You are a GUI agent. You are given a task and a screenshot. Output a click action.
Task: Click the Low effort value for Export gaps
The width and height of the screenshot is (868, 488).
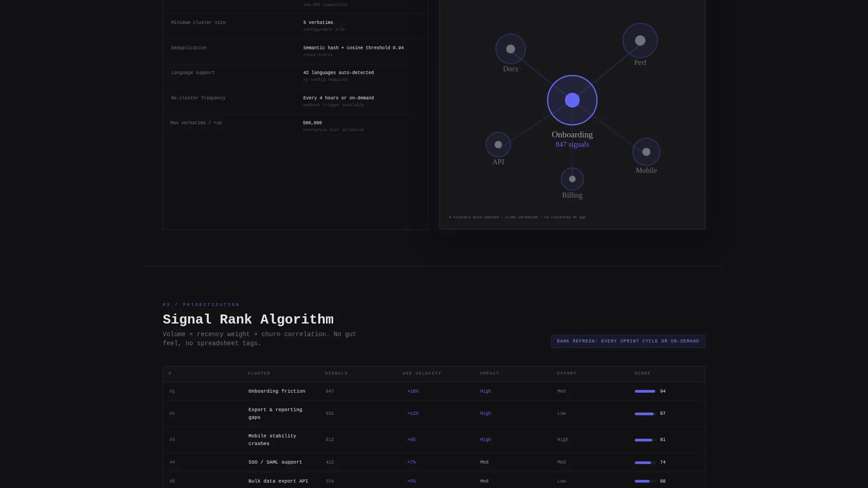click(x=561, y=413)
